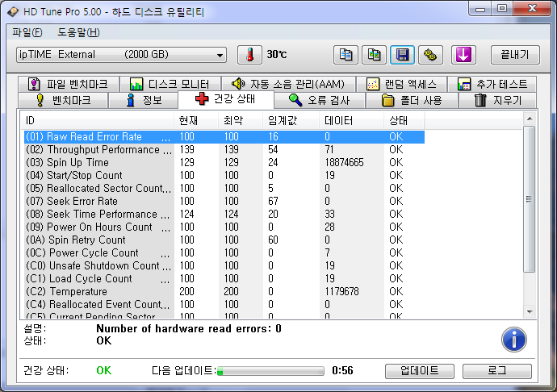Click the copy info to clipboard icon
557x392 pixels.
click(346, 55)
